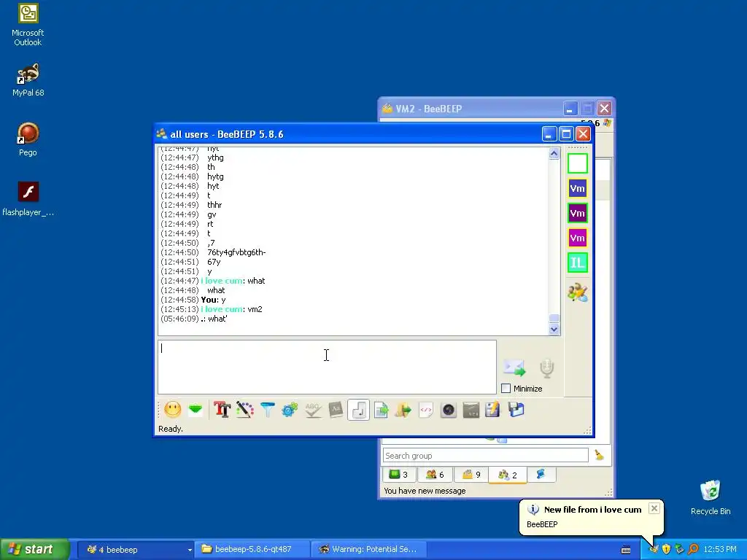Click the '76ty4gfvbtg6th-' chat message

point(236,252)
